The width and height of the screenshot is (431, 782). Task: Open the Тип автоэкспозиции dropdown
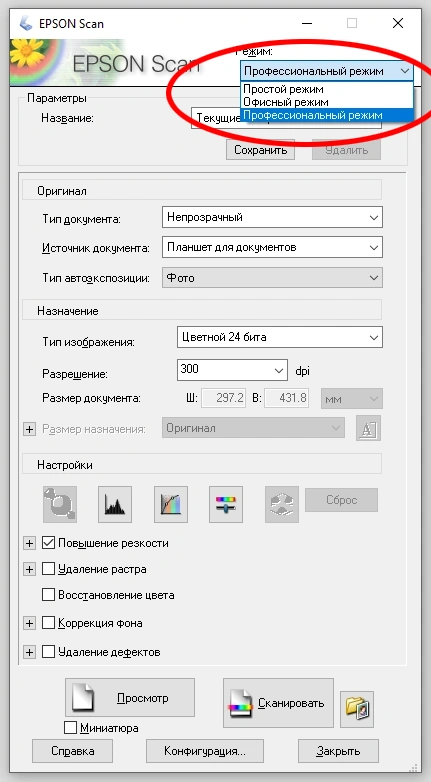272,278
